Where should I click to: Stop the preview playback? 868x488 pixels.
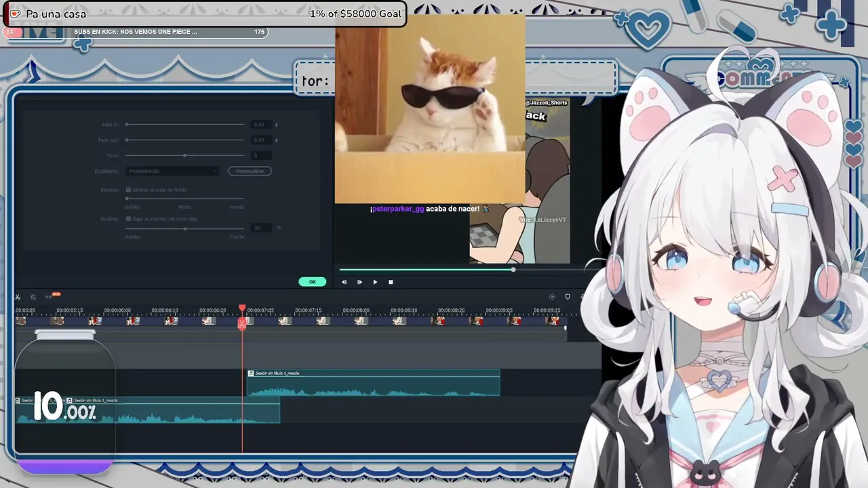[x=391, y=282]
